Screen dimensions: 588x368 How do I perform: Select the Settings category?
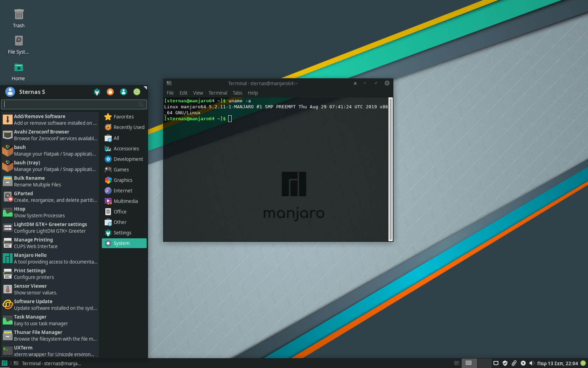coord(124,233)
